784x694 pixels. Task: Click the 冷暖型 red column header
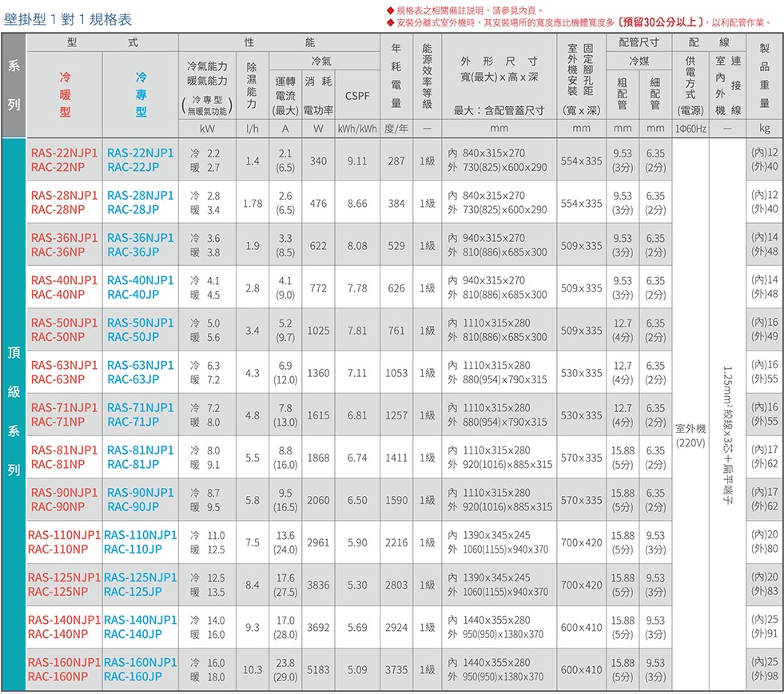[64, 95]
